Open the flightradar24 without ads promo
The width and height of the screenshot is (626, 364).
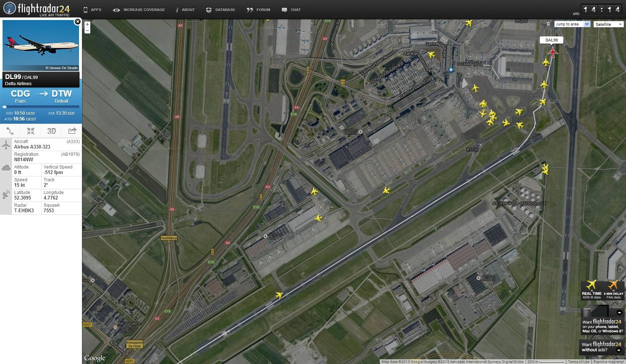coord(602,347)
